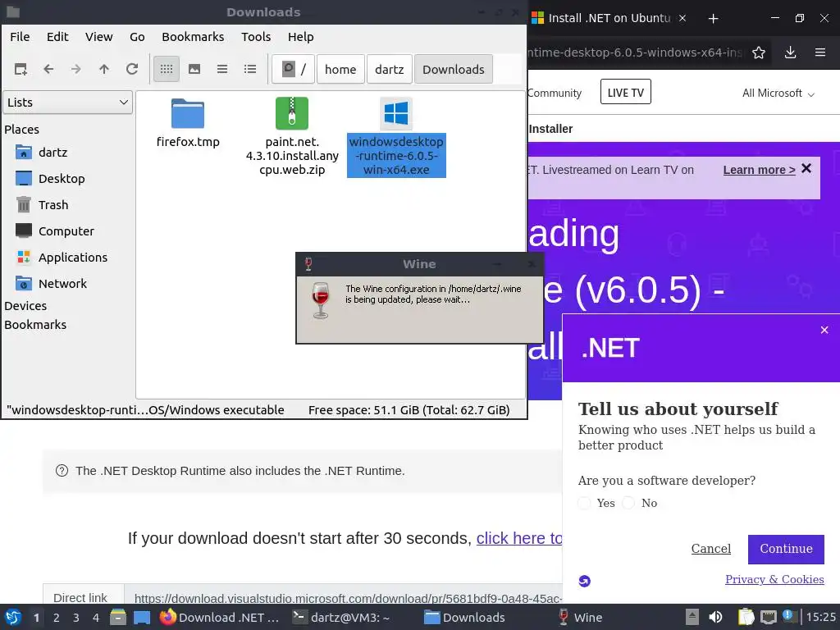This screenshot has height=630, width=840.
Task: Click show desktop icon in taskbar
Action: 142,618
